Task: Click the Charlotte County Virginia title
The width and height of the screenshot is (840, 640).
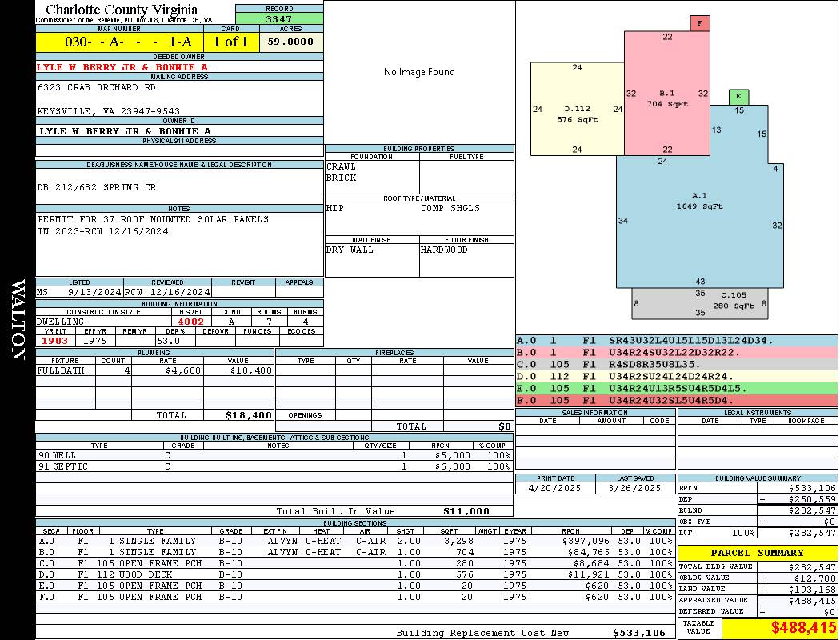Action: (122, 10)
